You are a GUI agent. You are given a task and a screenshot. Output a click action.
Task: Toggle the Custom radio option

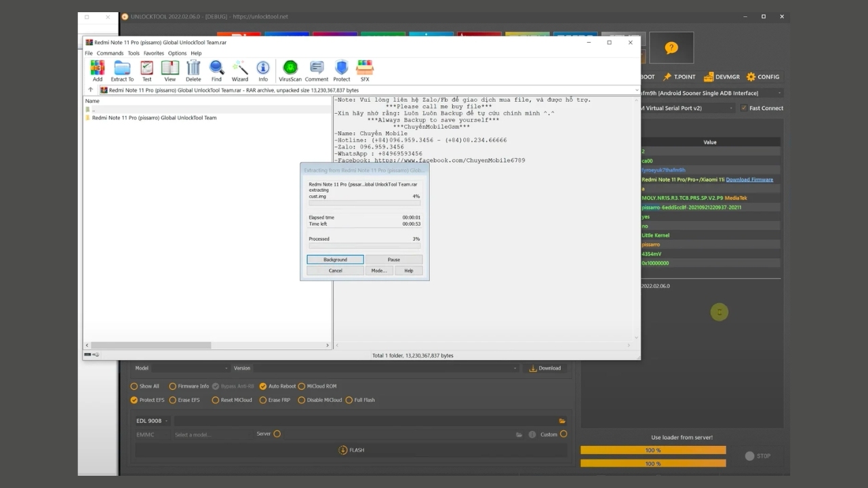(x=564, y=434)
